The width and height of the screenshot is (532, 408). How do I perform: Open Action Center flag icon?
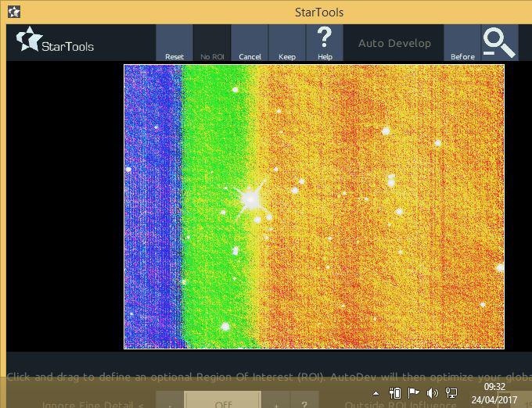pos(413,393)
